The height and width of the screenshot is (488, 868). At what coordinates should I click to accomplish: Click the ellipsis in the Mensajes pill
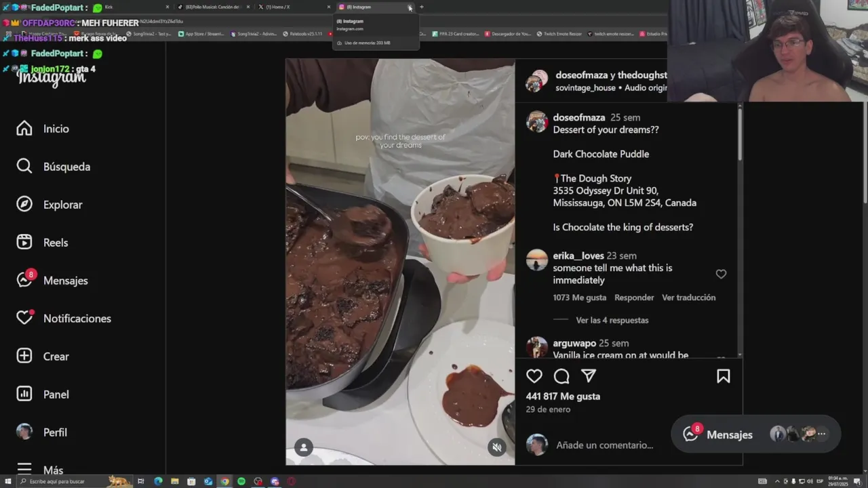[x=821, y=434]
